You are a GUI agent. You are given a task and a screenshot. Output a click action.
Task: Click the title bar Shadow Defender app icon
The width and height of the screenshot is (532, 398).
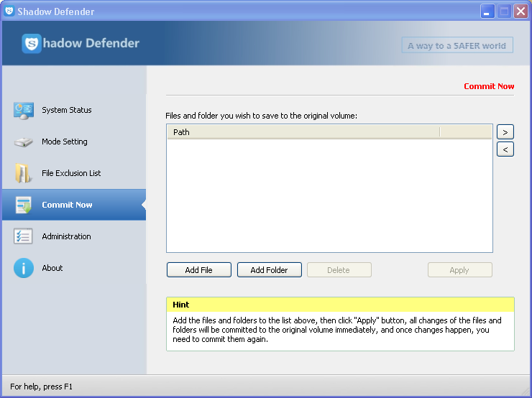click(x=9, y=11)
